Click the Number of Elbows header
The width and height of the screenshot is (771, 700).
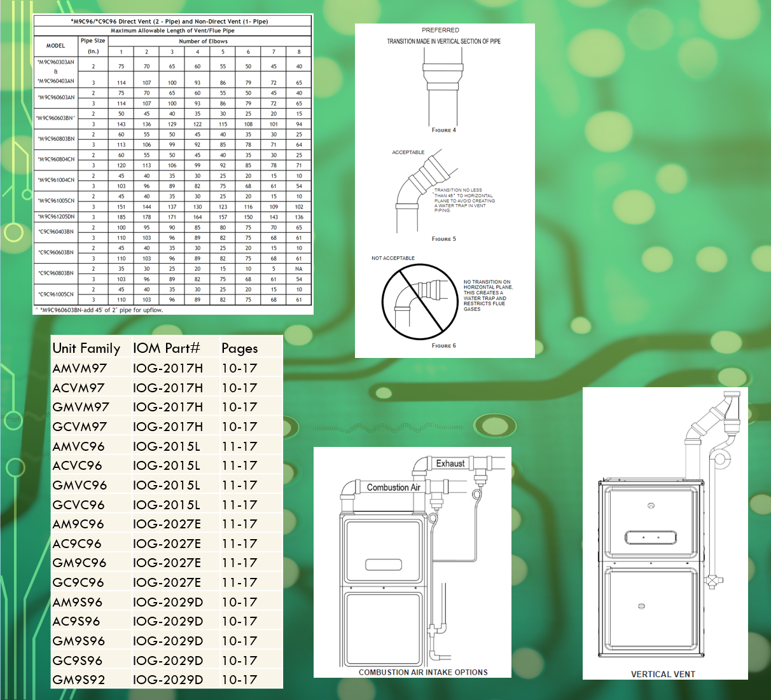(x=203, y=41)
